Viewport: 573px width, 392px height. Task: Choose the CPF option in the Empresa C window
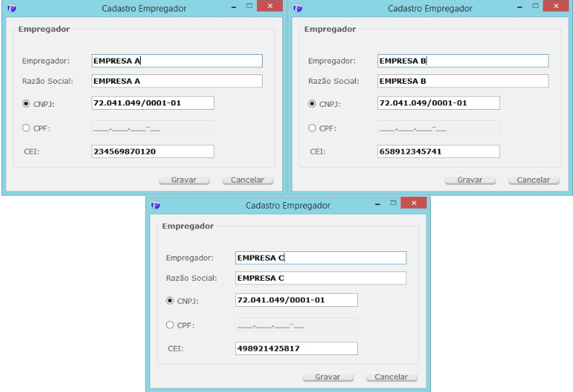(170, 325)
